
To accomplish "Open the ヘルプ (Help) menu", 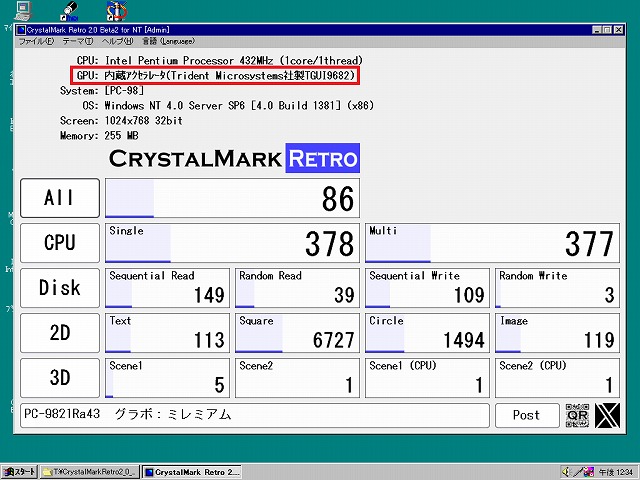I will coord(117,41).
